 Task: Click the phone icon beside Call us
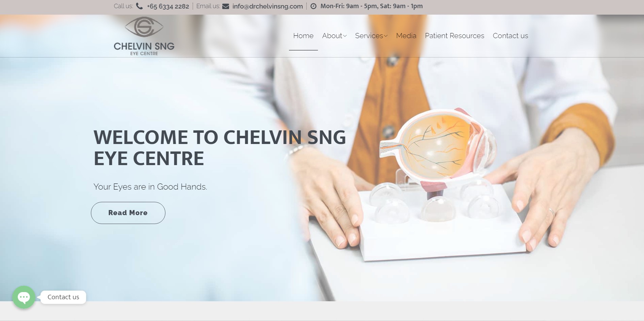(x=139, y=6)
